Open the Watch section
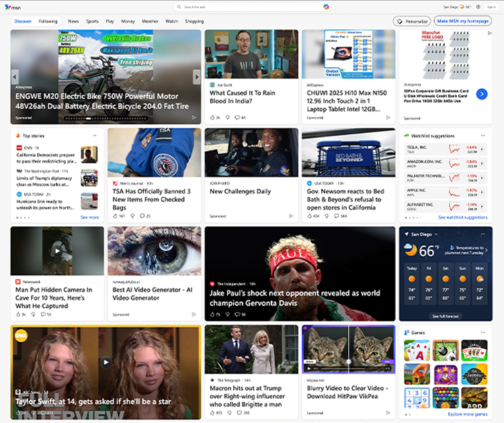This screenshot has height=423, width=504. coord(171,21)
